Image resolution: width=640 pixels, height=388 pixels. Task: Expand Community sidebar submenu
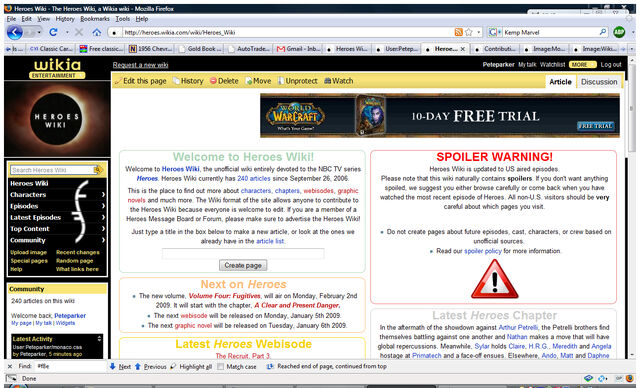(103, 240)
